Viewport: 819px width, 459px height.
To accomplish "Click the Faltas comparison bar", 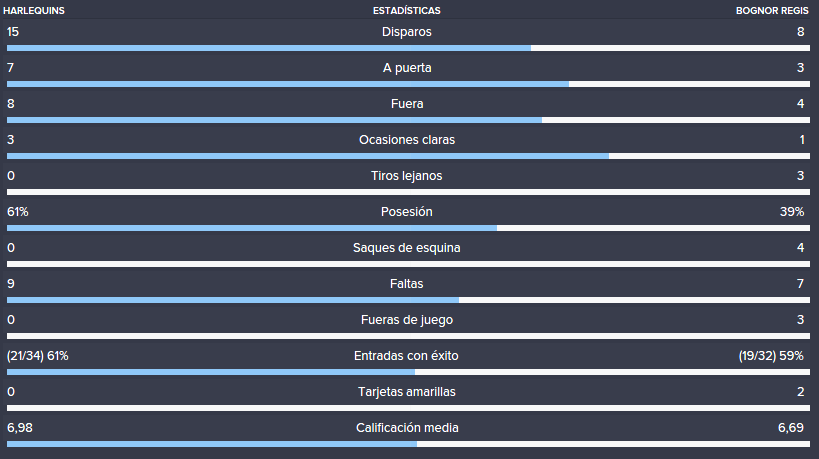I will (408, 300).
